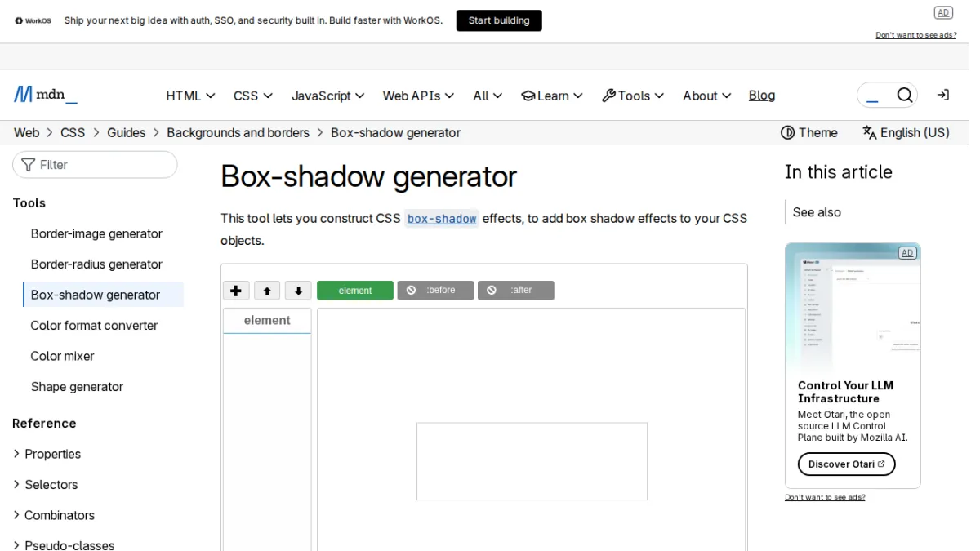Go to Backgrounds and borders breadcrumb
Screen dimensions: 980x551
click(x=238, y=132)
